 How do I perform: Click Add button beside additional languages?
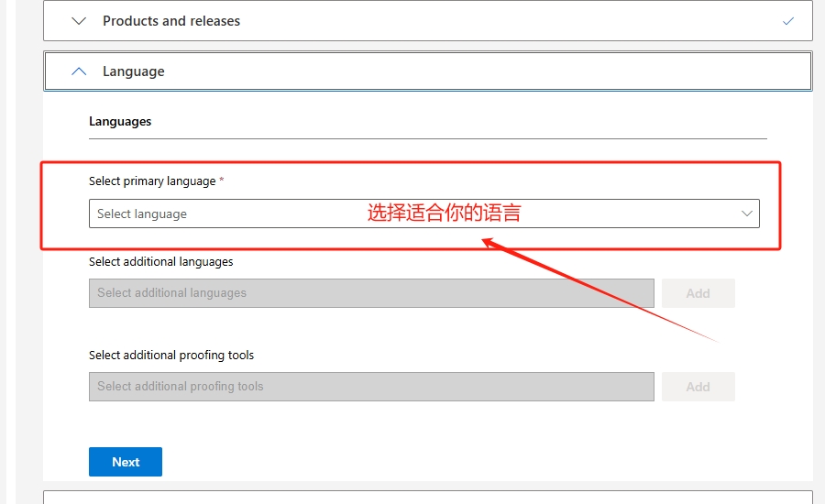(698, 293)
